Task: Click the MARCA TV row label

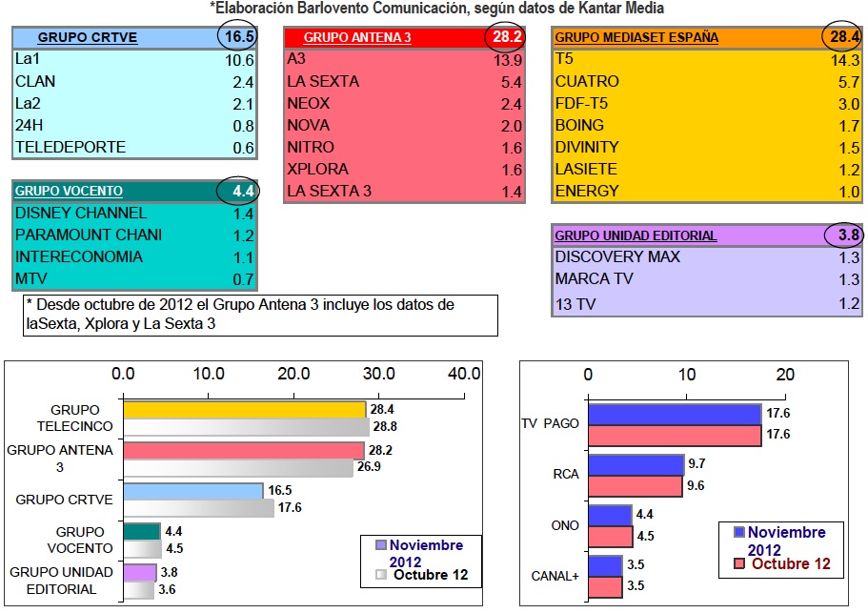Action: coord(594,278)
